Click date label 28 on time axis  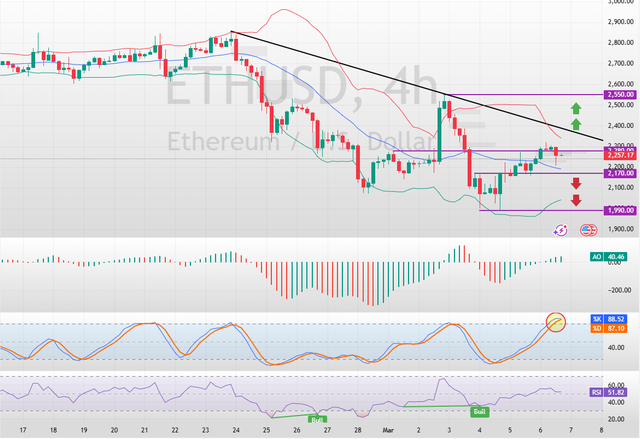(x=358, y=430)
